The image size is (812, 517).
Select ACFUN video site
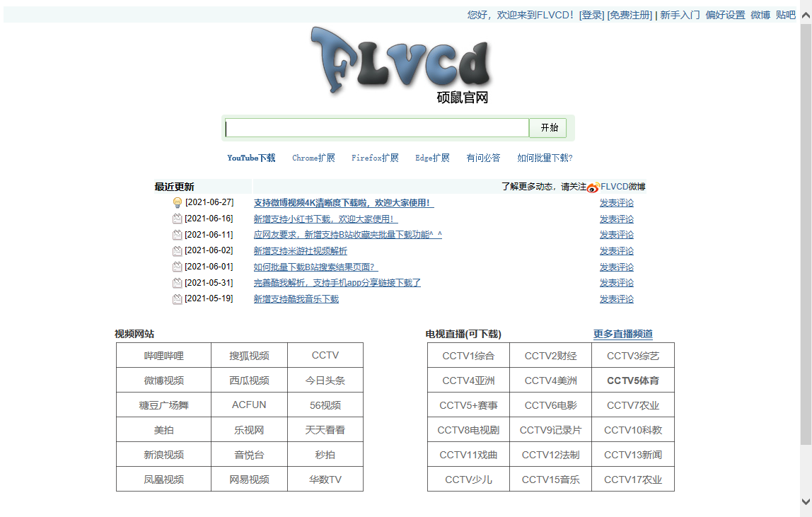coord(249,405)
